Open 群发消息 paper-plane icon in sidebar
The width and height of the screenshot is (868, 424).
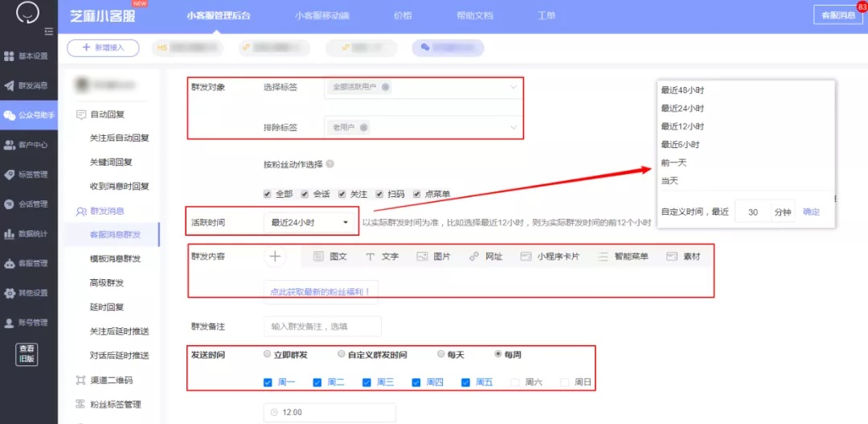pyautogui.click(x=9, y=86)
